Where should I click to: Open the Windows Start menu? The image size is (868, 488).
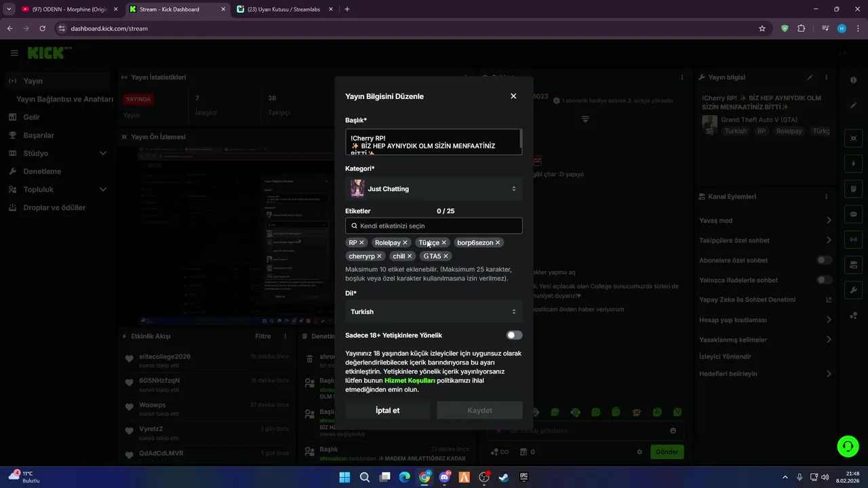(x=344, y=477)
